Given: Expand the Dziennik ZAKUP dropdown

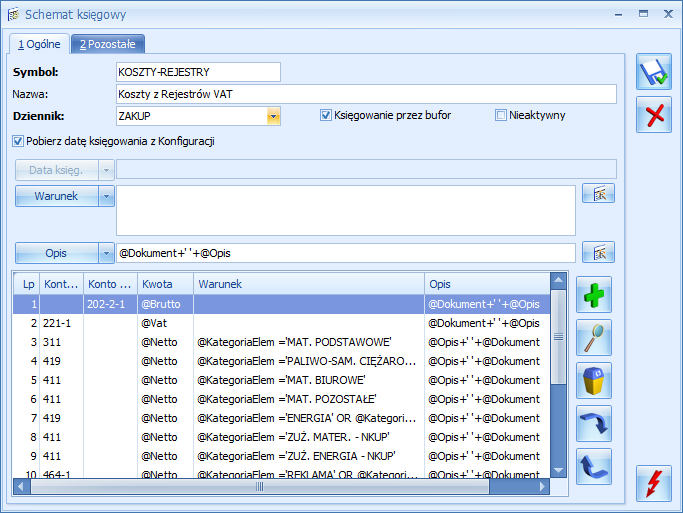Looking at the screenshot, I should click(272, 116).
